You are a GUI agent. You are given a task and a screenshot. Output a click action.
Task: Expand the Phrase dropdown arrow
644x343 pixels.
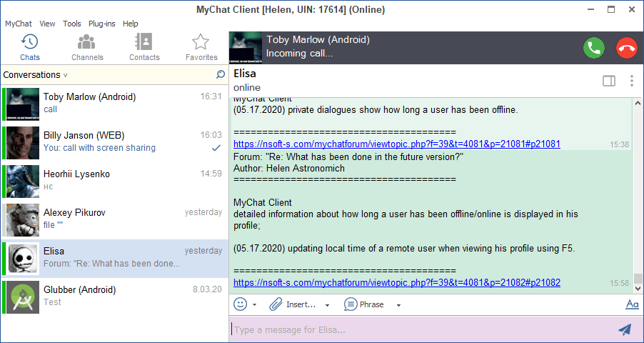click(x=398, y=305)
